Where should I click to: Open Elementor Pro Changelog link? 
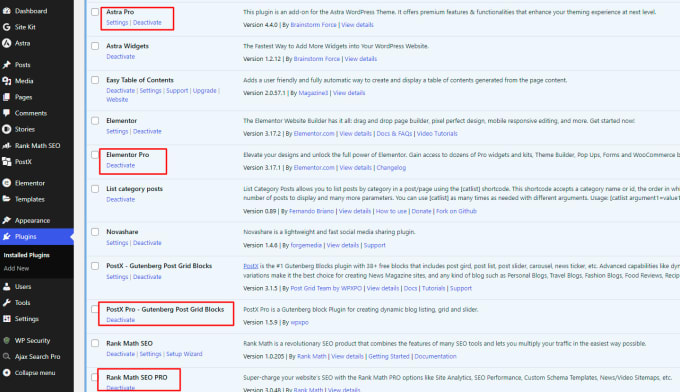tap(391, 168)
